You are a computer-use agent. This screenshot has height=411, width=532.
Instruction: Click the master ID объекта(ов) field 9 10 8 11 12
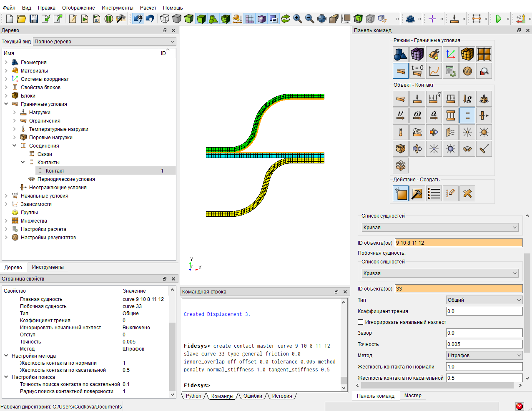[459, 243]
